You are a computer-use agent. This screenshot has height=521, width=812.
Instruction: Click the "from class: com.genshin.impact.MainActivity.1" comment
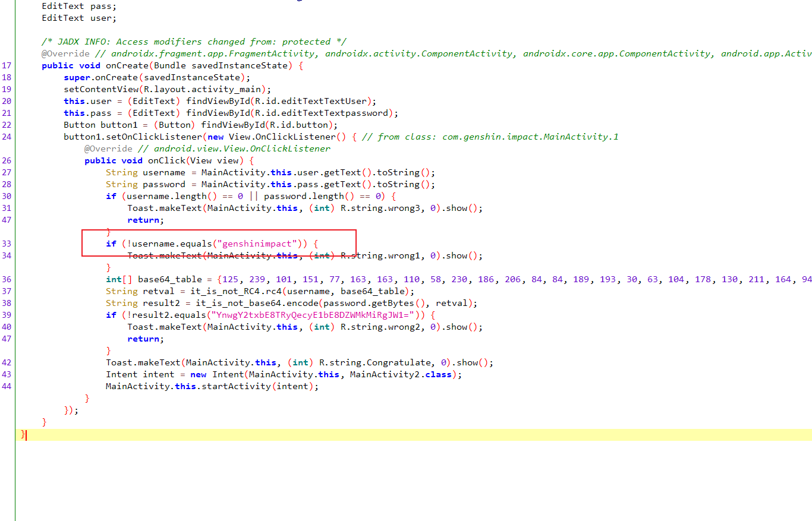tap(490, 137)
